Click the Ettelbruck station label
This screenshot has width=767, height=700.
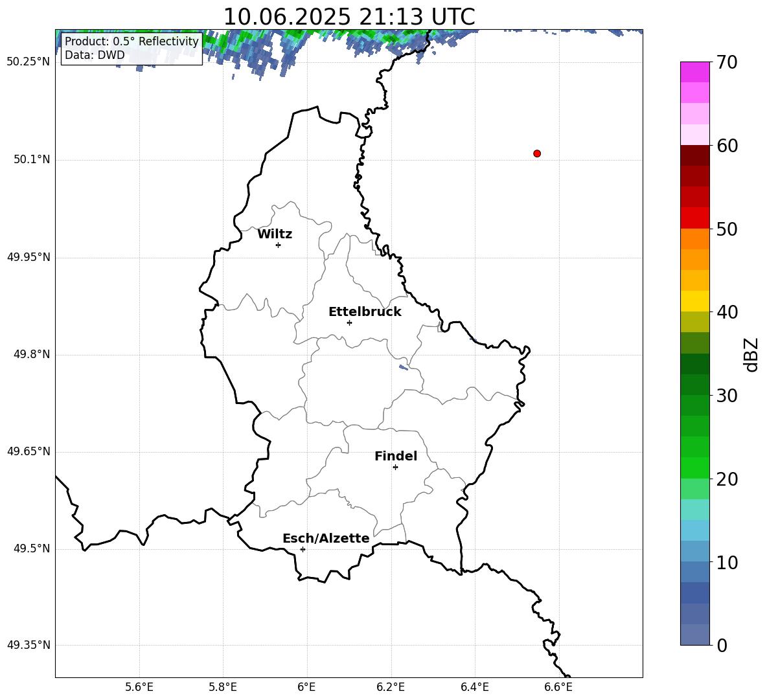pos(365,312)
